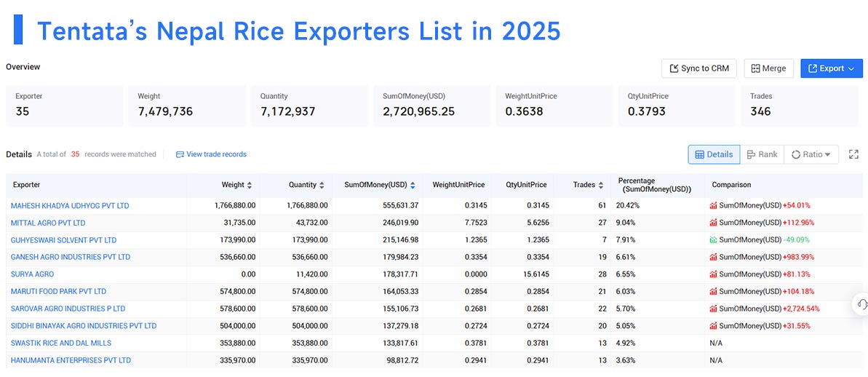This screenshot has width=868, height=377.
Task: Sort by Trades column arrows
Action: point(600,185)
